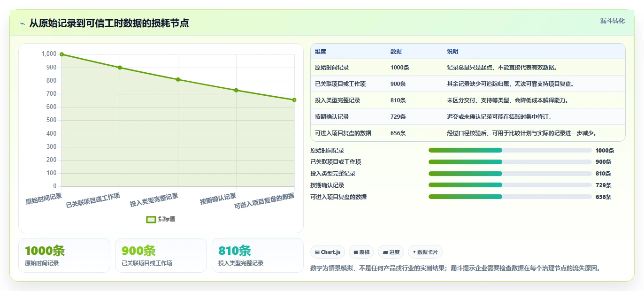Viewport: 644px width, 291px height.
Task: Click the header icon beside the title
Action: pyautogui.click(x=22, y=23)
